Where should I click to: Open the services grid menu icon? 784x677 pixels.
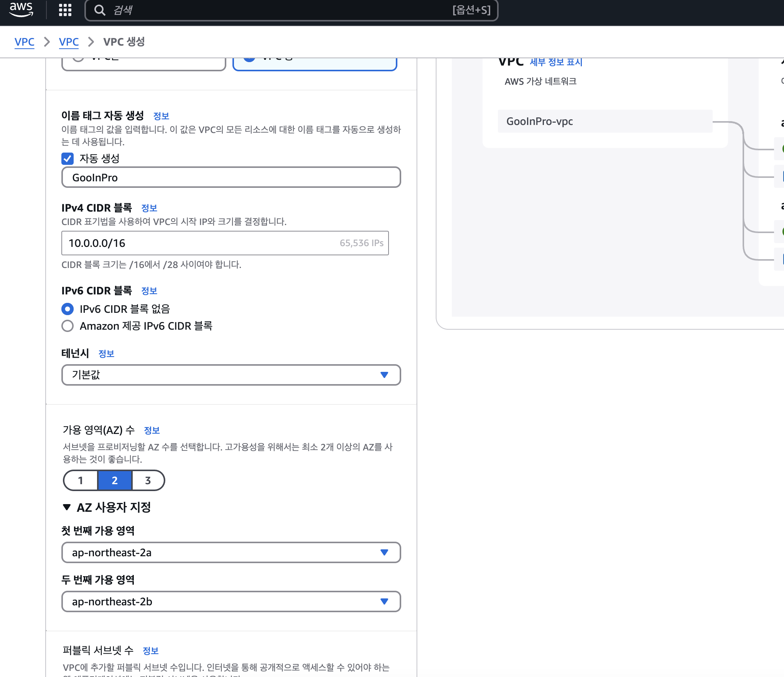point(65,10)
